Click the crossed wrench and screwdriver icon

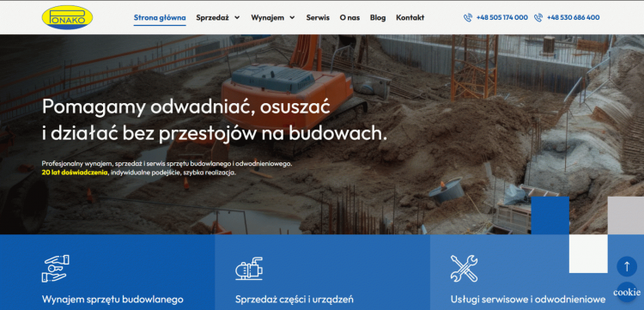tap(464, 269)
